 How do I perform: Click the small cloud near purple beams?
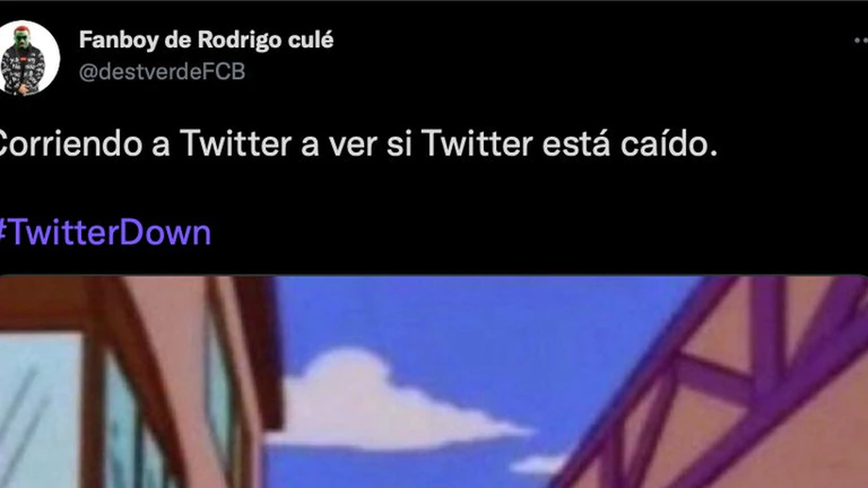539,463
